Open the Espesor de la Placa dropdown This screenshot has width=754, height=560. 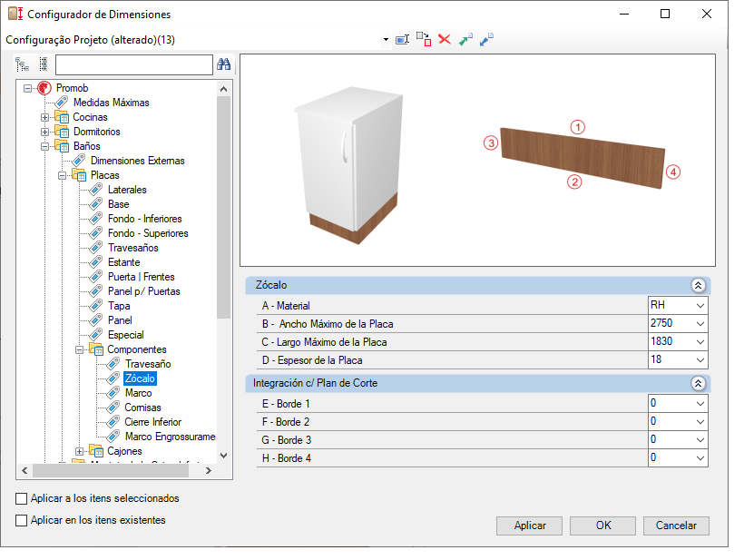(x=700, y=360)
